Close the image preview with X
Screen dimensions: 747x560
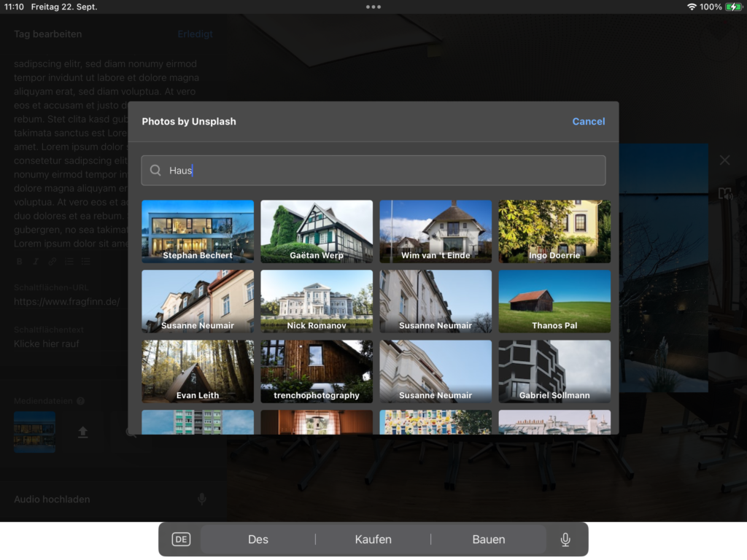pyautogui.click(x=724, y=160)
